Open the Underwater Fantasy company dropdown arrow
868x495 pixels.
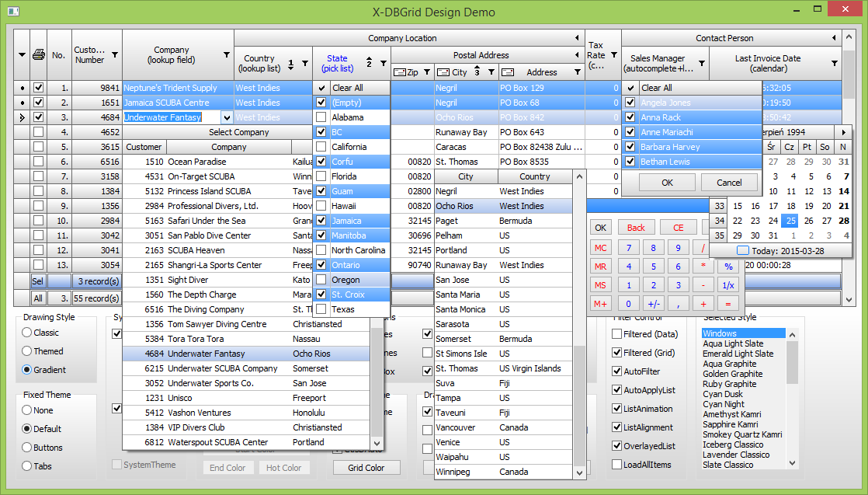pyautogui.click(x=227, y=117)
